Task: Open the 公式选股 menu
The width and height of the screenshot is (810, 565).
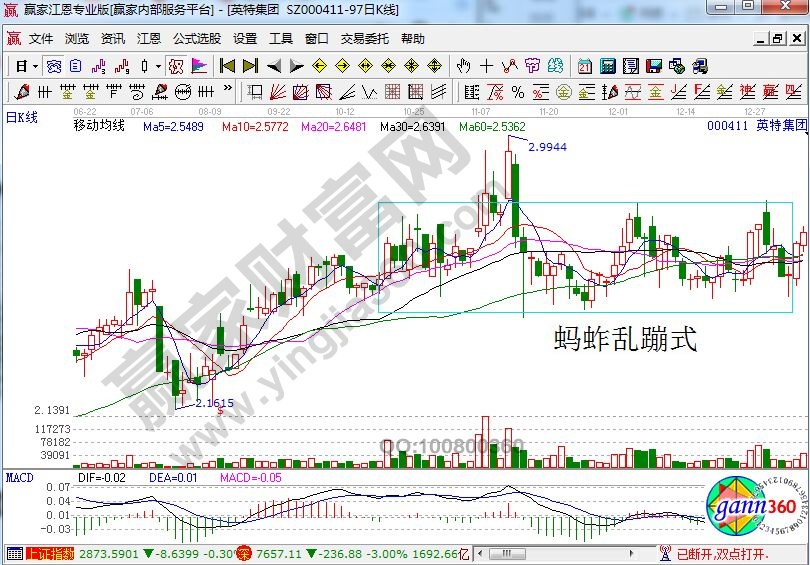Action: click(x=197, y=39)
